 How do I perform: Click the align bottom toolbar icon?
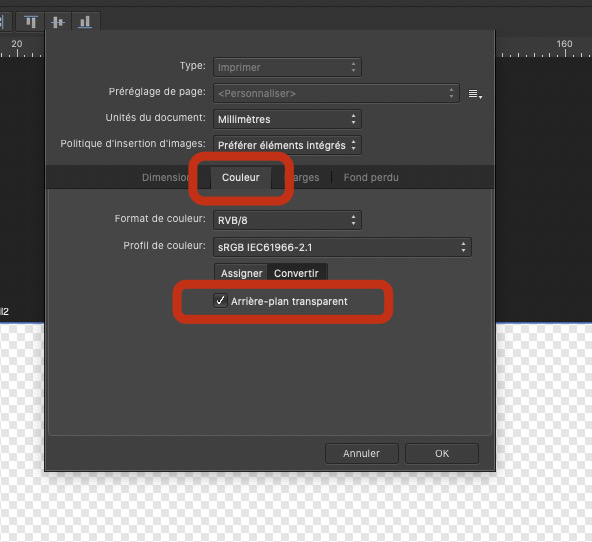tap(85, 22)
